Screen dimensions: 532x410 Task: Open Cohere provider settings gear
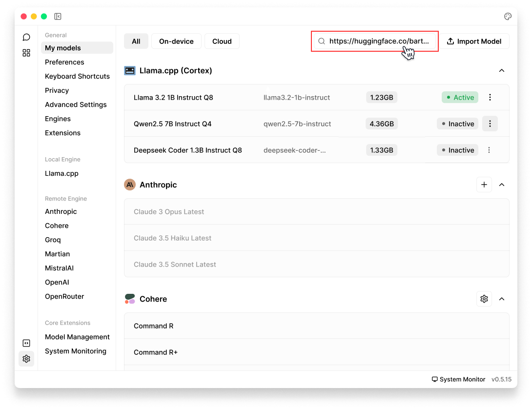click(x=484, y=299)
